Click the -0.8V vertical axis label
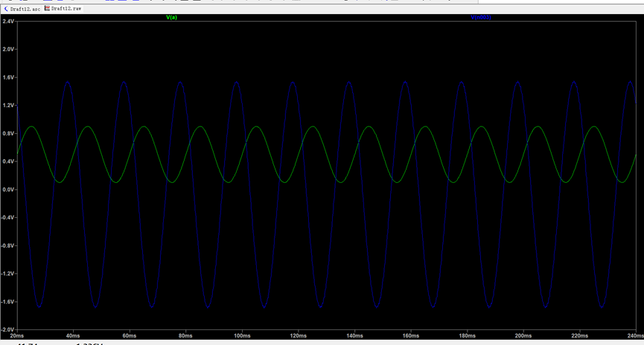Viewport: 644px width, 345px height. coord(7,245)
